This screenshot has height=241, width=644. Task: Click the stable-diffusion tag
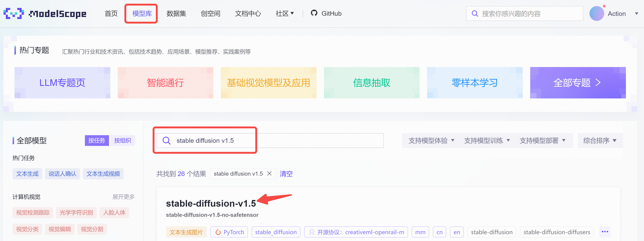tap(492, 232)
